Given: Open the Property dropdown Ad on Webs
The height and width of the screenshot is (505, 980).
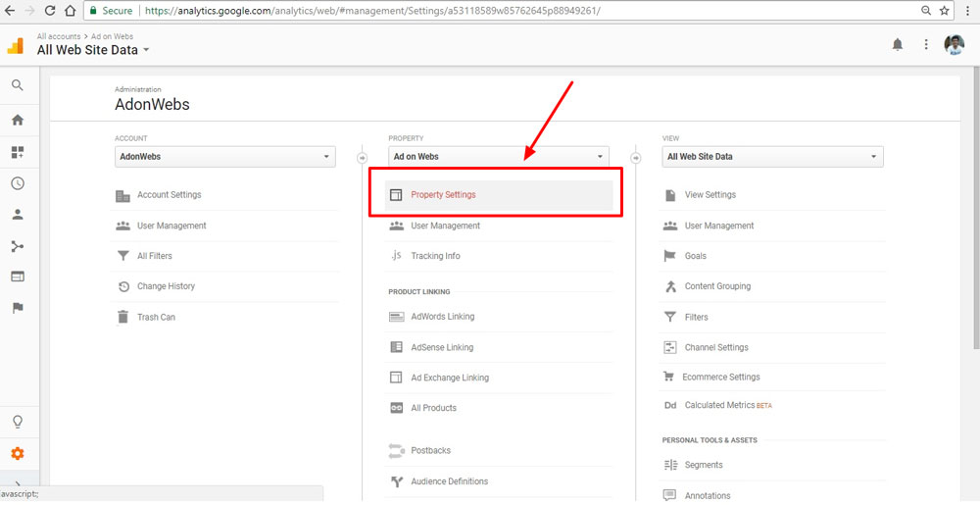Looking at the screenshot, I should tap(499, 157).
